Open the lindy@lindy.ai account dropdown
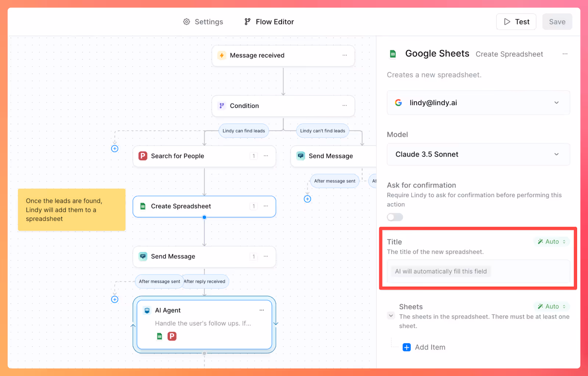This screenshot has height=376, width=588. coord(478,103)
